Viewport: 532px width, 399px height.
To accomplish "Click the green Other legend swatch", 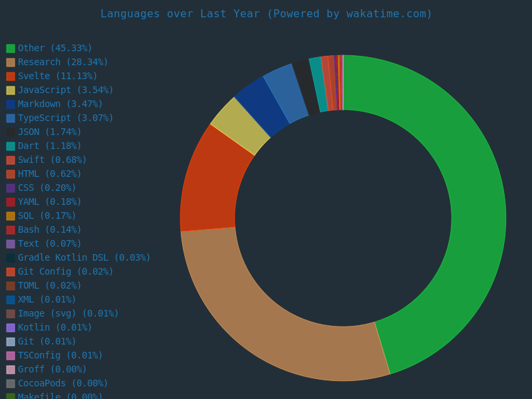I will (x=11, y=49).
